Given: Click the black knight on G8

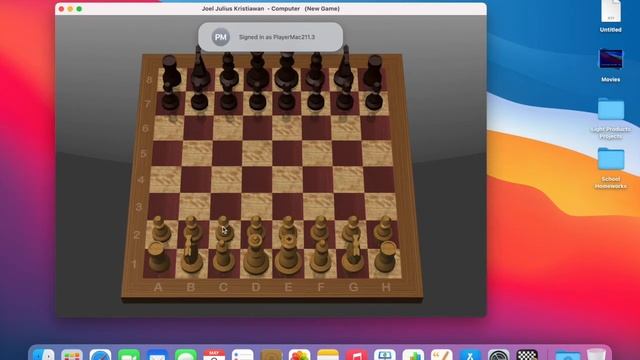Looking at the screenshot, I should point(345,67).
